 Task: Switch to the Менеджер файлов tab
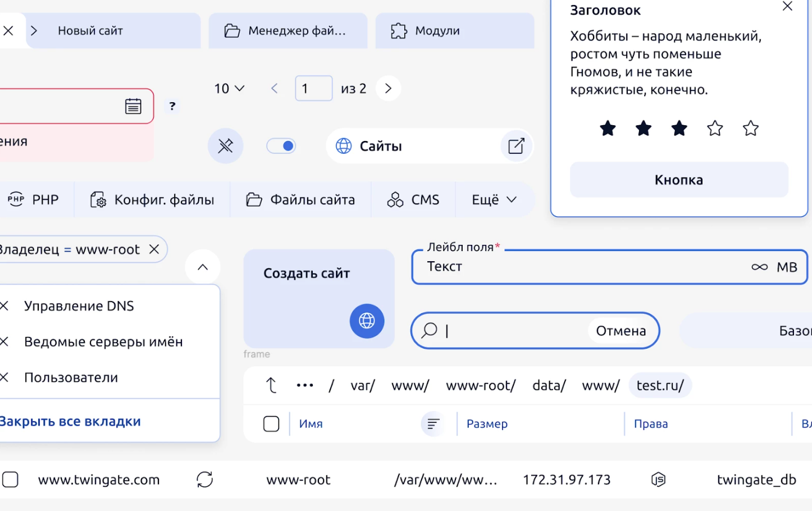(288, 31)
